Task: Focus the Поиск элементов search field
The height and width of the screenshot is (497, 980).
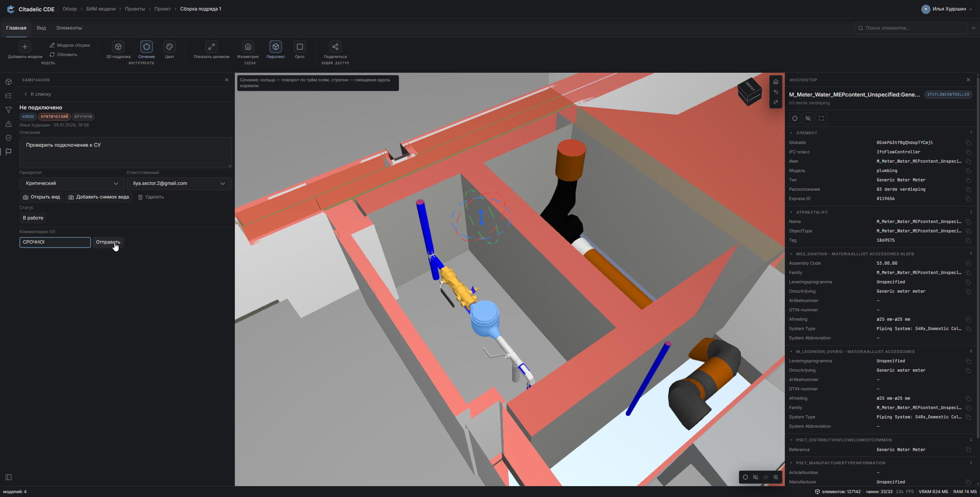Action: 911,28
